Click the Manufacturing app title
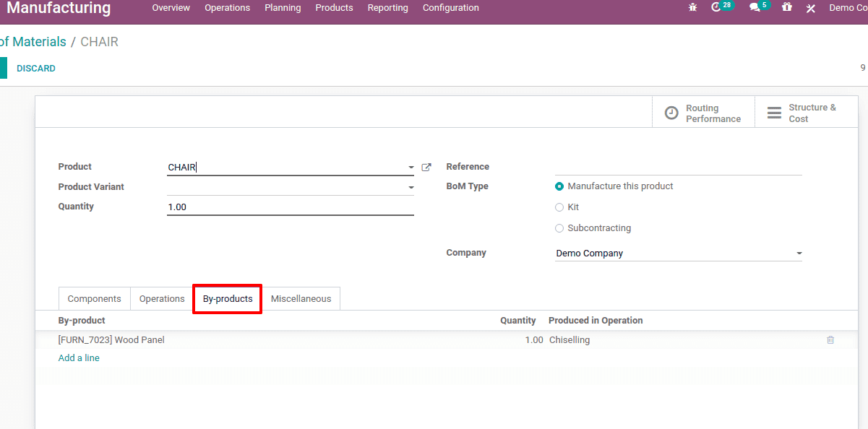 click(59, 8)
